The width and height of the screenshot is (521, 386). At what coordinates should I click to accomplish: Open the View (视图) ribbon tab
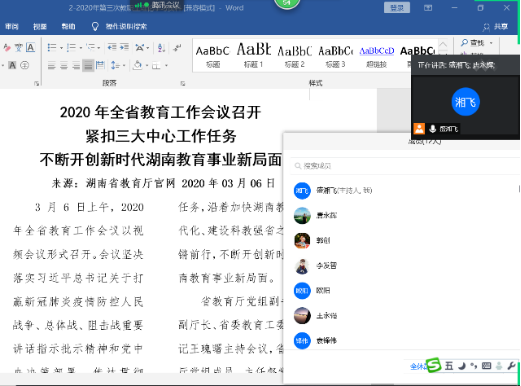click(x=40, y=26)
